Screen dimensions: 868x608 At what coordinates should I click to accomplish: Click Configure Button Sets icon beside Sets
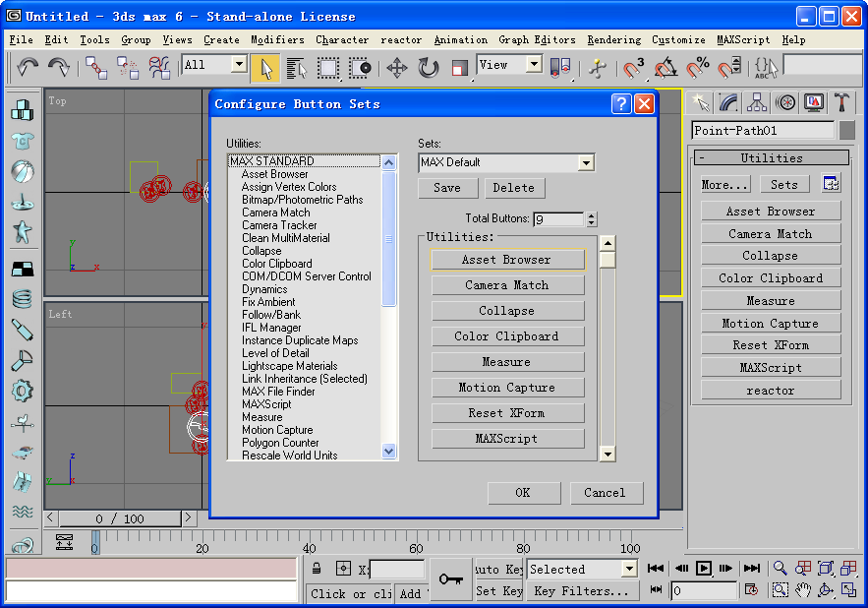[x=831, y=183]
